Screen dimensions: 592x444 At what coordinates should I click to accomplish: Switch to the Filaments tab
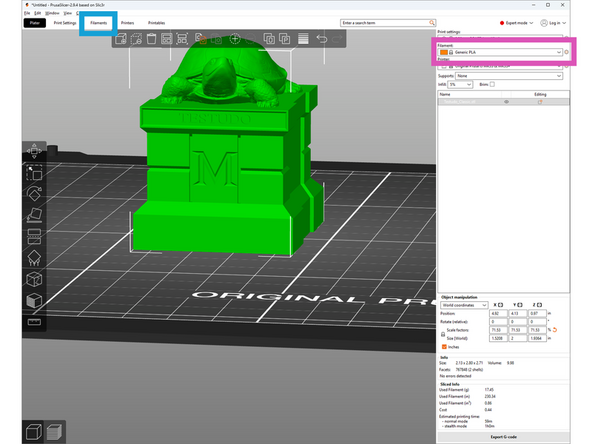coord(99,23)
